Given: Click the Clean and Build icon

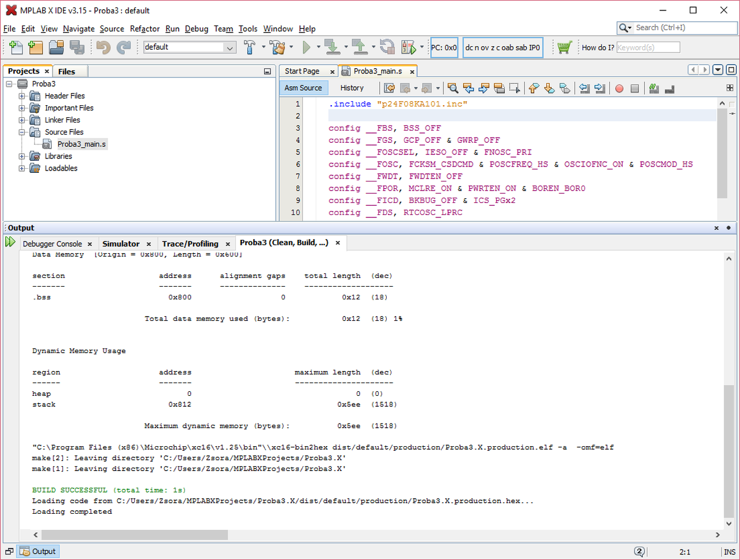Looking at the screenshot, I should click(277, 47).
